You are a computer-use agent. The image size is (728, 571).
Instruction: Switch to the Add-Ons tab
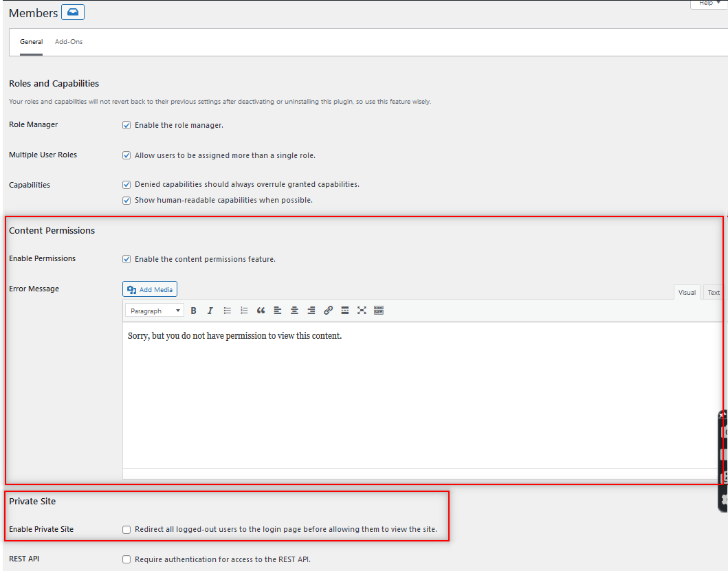click(x=69, y=42)
